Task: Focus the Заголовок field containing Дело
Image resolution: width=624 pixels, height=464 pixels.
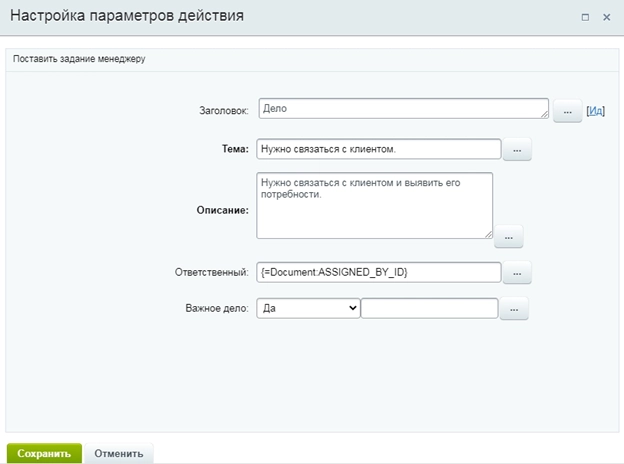Action: [x=404, y=109]
